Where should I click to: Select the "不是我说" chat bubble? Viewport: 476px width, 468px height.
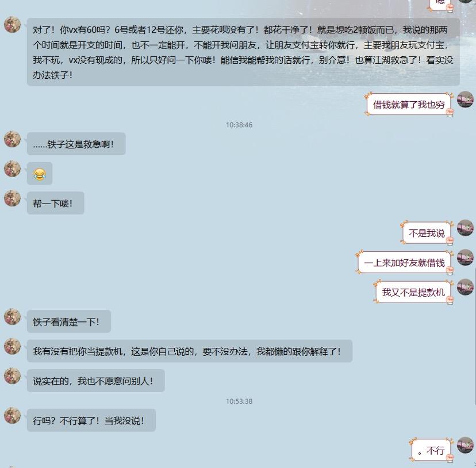427,233
